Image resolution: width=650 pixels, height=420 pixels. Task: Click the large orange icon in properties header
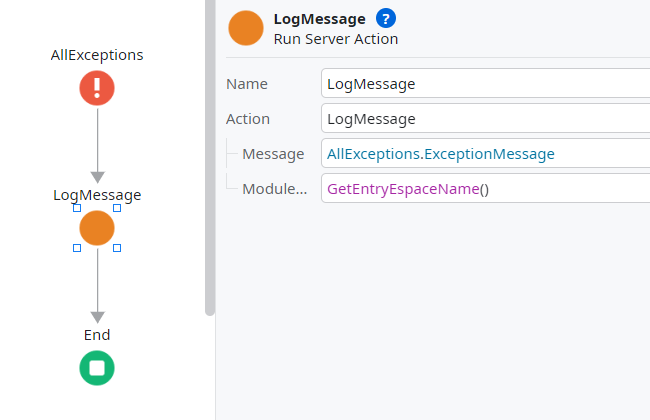tap(246, 28)
